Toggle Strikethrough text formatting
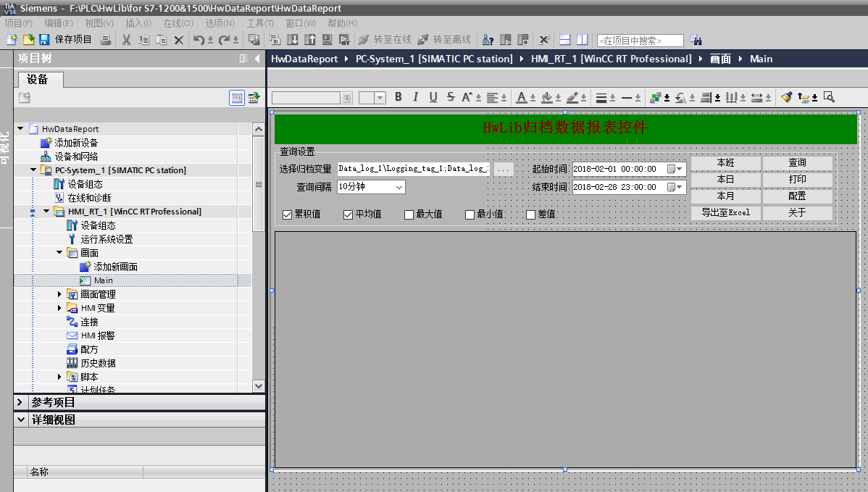 [x=451, y=97]
